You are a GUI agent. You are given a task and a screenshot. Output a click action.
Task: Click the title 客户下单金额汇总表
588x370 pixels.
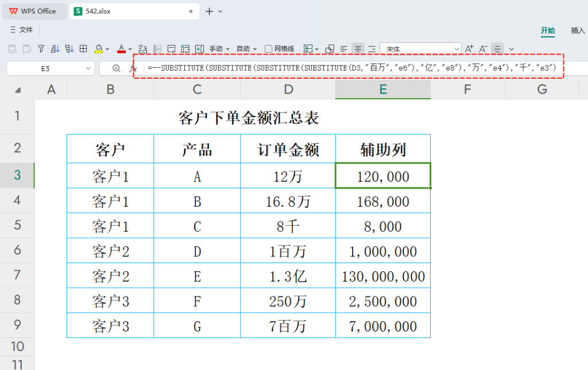(x=249, y=118)
